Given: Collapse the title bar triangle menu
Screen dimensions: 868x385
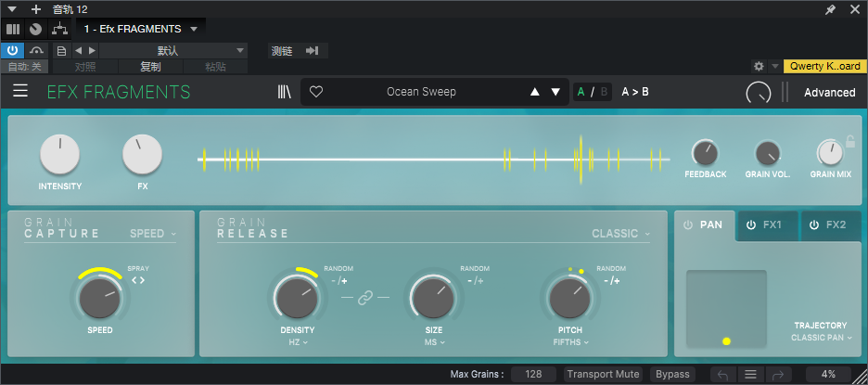Looking at the screenshot, I should tap(12, 9).
